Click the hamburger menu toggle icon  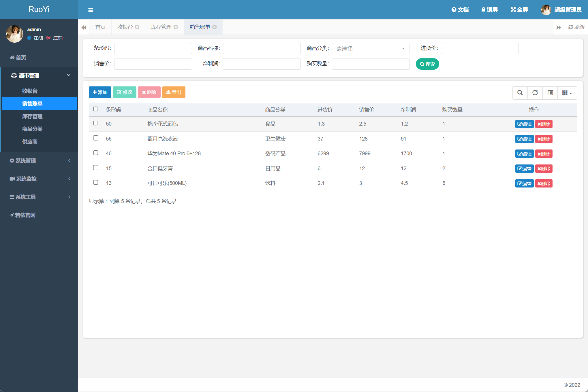[91, 10]
